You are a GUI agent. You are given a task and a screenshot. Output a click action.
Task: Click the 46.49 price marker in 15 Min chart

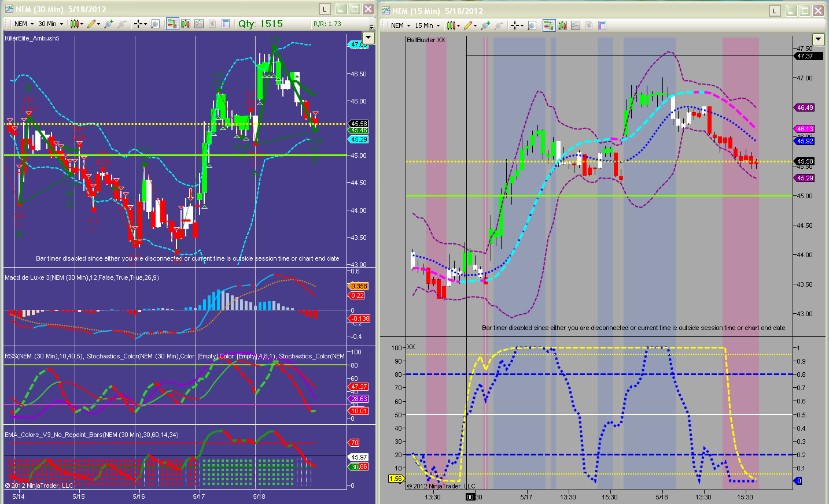click(805, 108)
